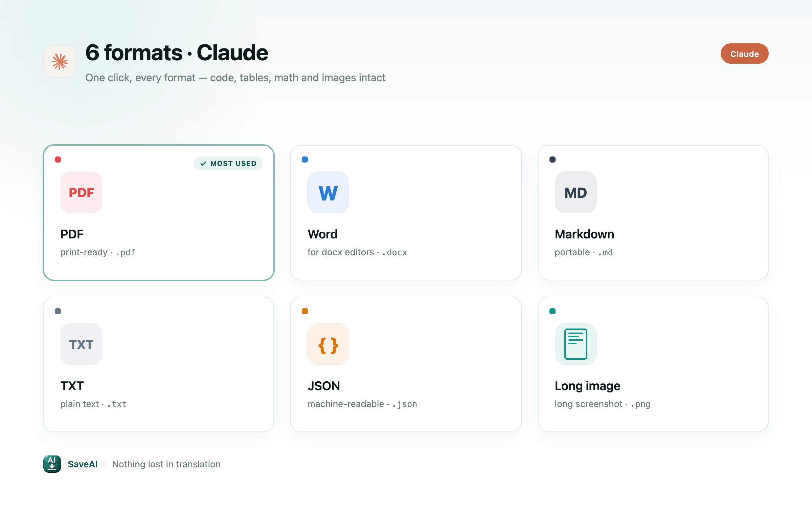
Task: Click the Claude pill button
Action: point(744,54)
